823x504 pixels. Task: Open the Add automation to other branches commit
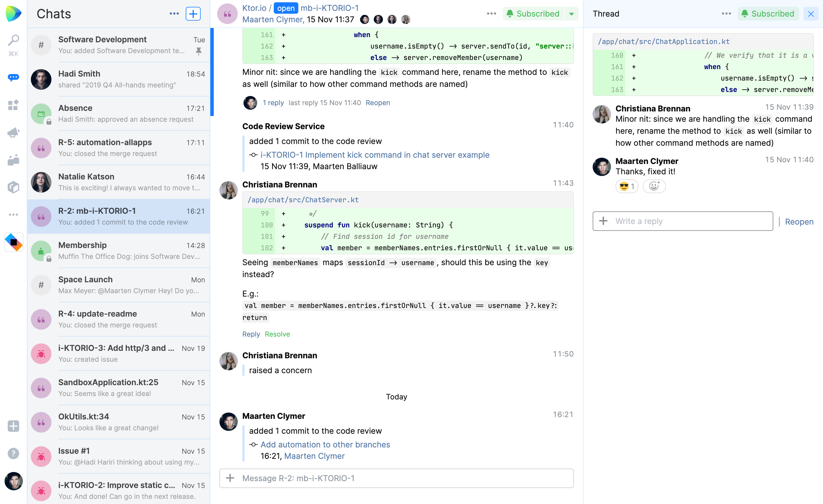click(x=325, y=445)
